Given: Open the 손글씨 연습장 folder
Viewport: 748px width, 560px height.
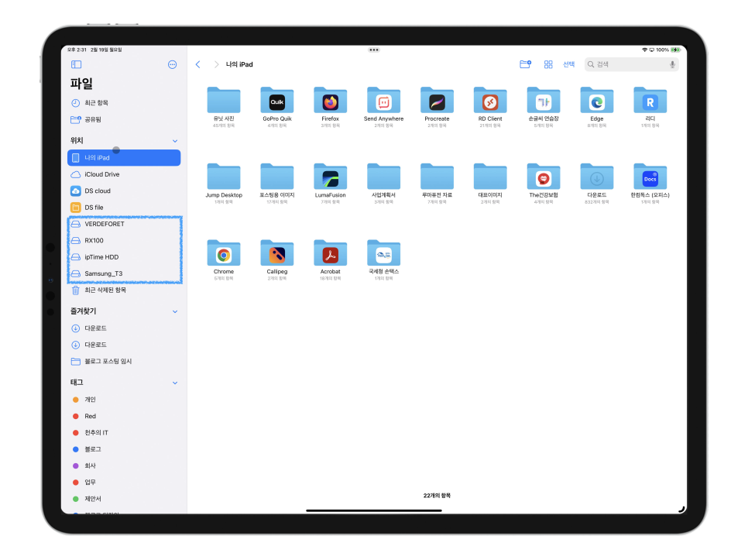Looking at the screenshot, I should (x=544, y=107).
